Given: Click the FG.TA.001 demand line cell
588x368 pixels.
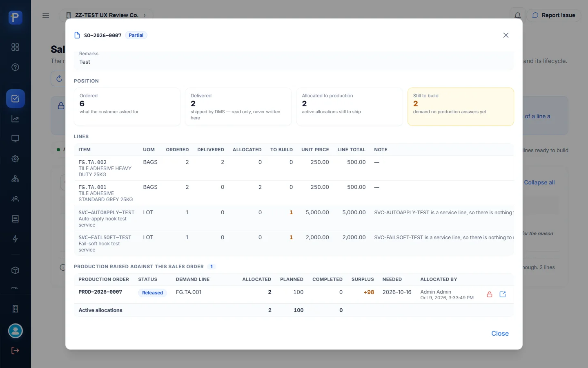Looking at the screenshot, I should (189, 292).
